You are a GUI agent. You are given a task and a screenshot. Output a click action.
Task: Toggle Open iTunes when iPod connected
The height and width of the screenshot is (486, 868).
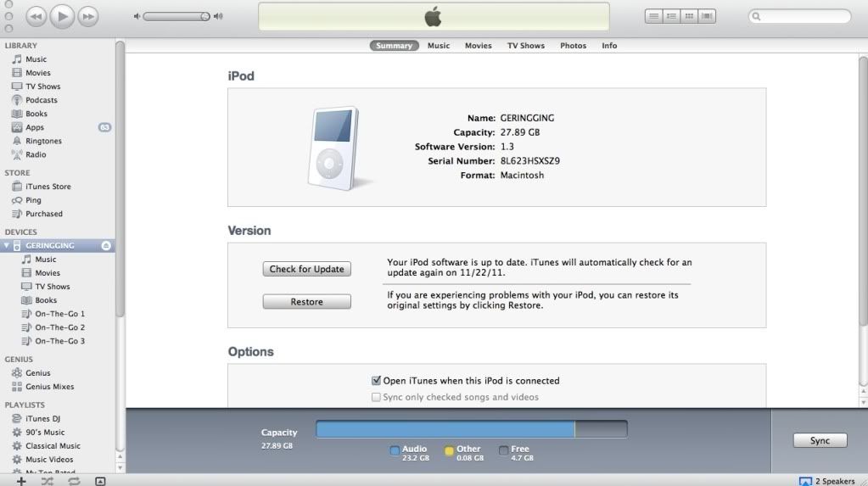point(376,380)
